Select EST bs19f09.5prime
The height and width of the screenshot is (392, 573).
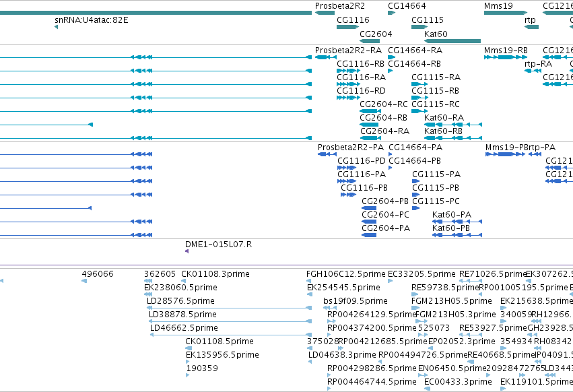click(356, 301)
